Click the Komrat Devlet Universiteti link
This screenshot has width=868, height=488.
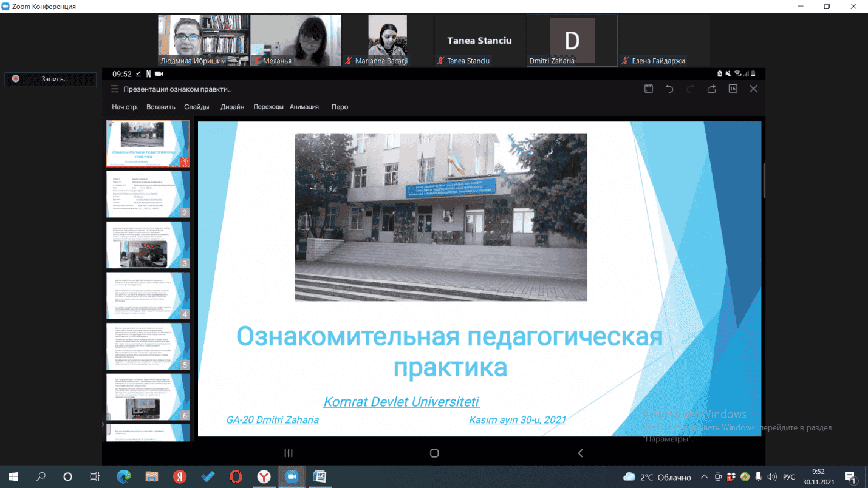click(402, 402)
